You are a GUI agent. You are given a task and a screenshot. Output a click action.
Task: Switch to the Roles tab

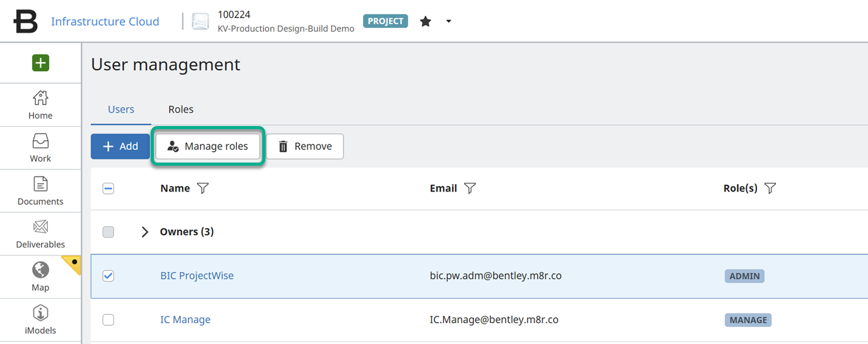click(181, 110)
